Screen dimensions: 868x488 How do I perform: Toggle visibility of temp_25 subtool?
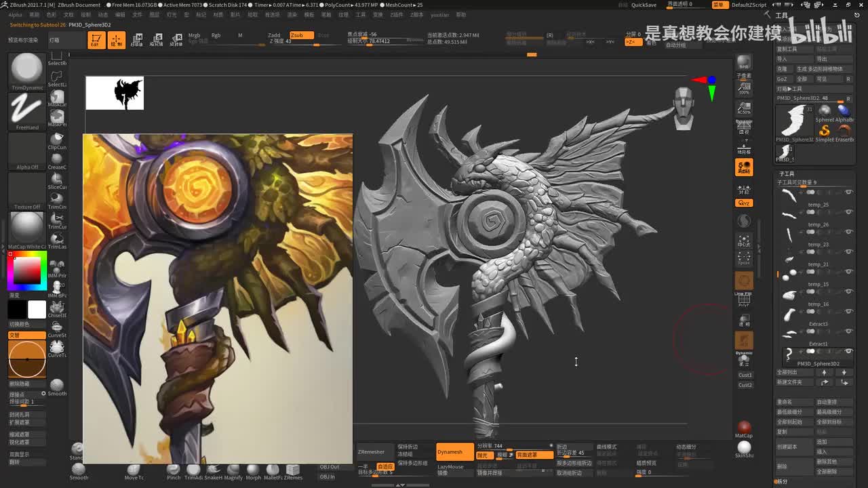pyautogui.click(x=848, y=193)
